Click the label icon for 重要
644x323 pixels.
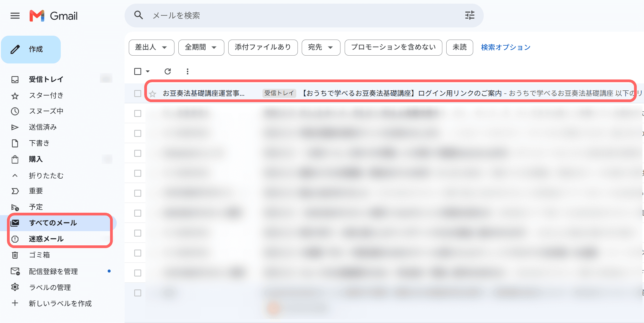[15, 191]
